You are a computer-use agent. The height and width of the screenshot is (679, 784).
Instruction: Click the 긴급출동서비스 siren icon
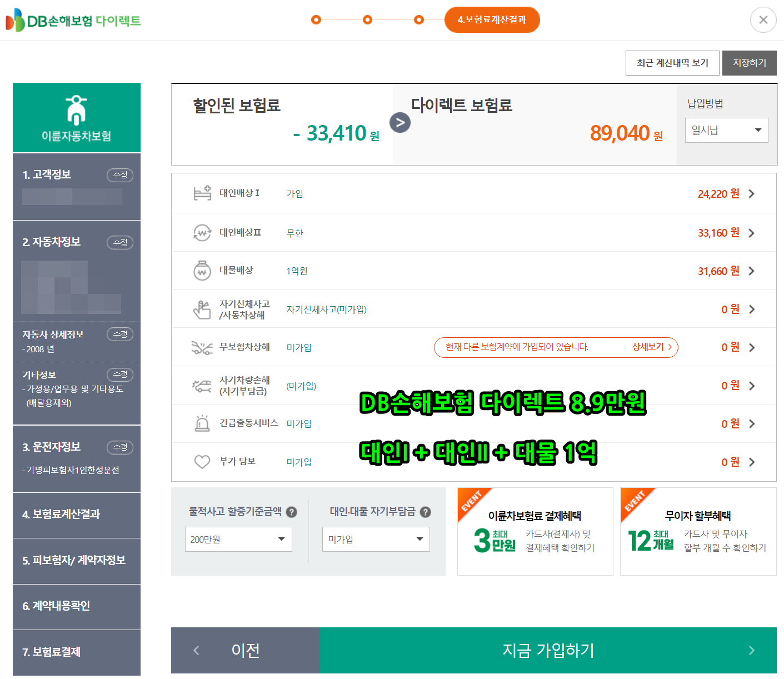tap(202, 423)
